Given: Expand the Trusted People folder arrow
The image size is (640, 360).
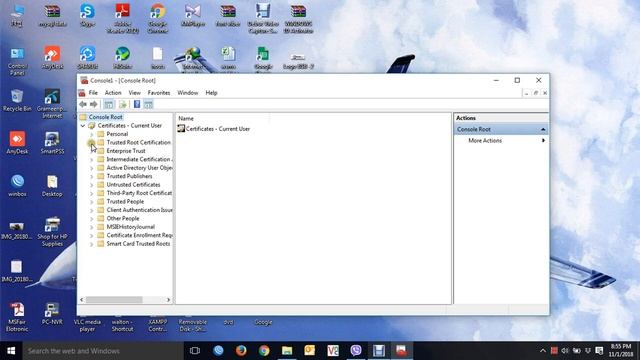Looking at the screenshot, I should pyautogui.click(x=91, y=202).
